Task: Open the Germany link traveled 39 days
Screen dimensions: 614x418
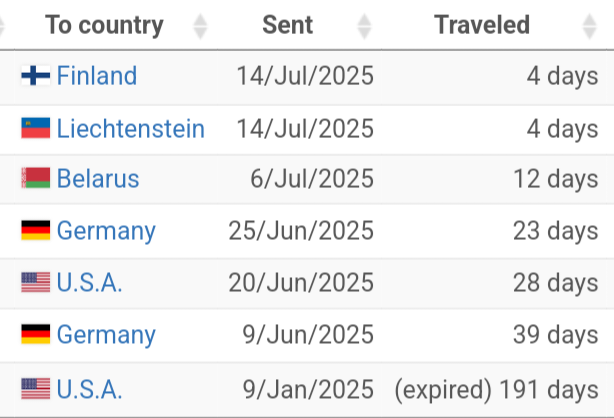Action: coord(106,335)
